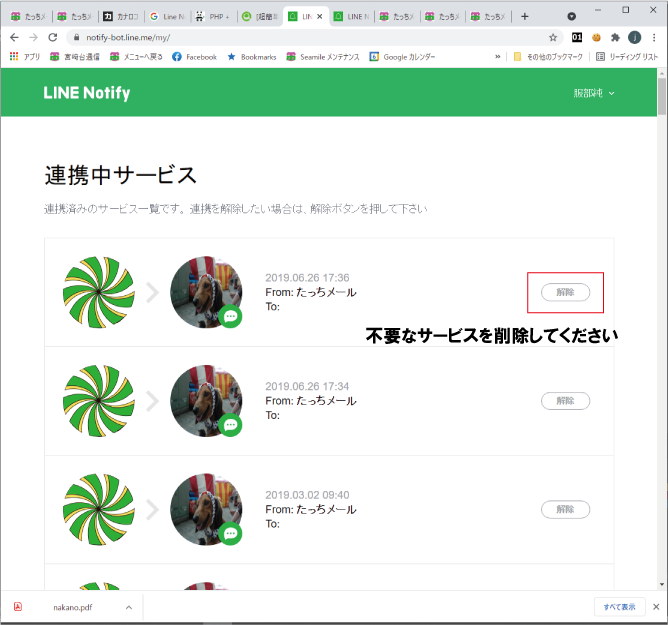Click the page vertical scrollbar thumb
The height and width of the screenshot is (625, 668).
[662, 96]
